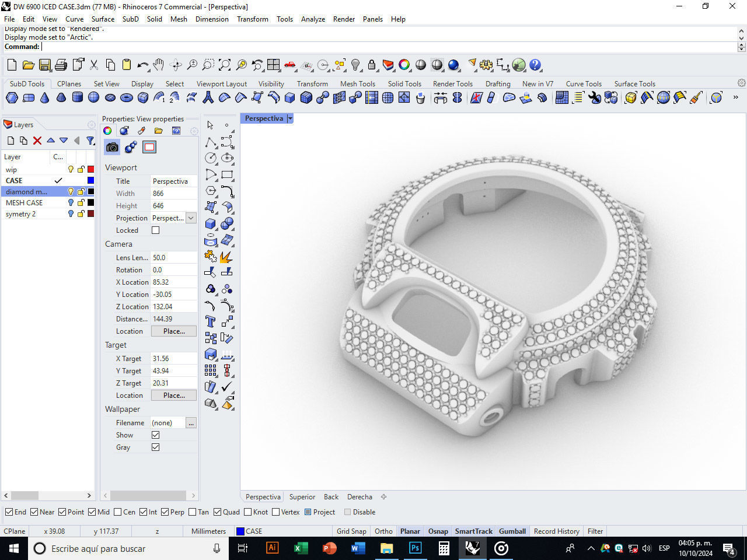Cut selection with the scissors icon
Viewport: 747px width, 560px height.
click(x=93, y=65)
